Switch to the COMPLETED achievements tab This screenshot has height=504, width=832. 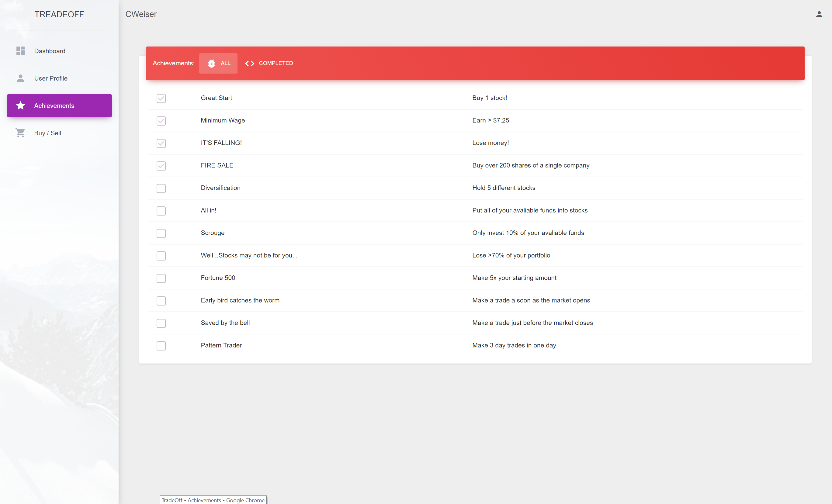tap(269, 64)
